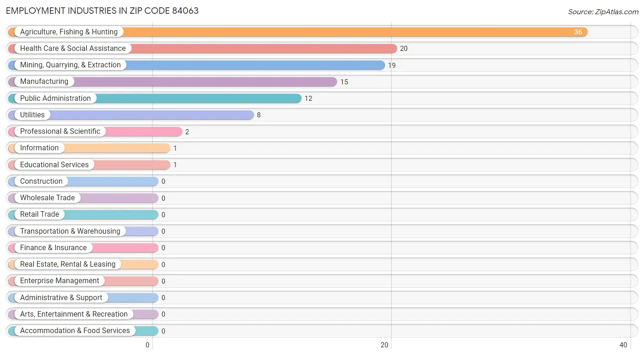Click the Professional & Scientific label

[x=60, y=131]
